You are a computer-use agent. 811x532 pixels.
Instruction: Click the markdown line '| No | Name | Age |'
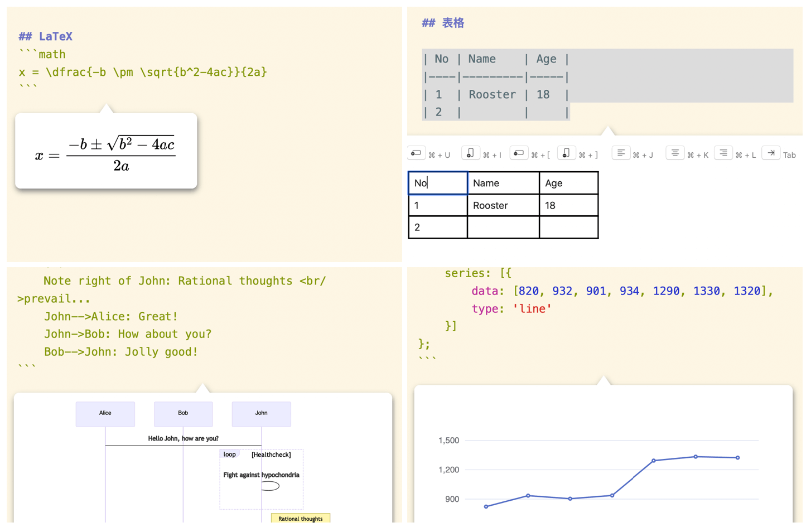[x=496, y=59]
